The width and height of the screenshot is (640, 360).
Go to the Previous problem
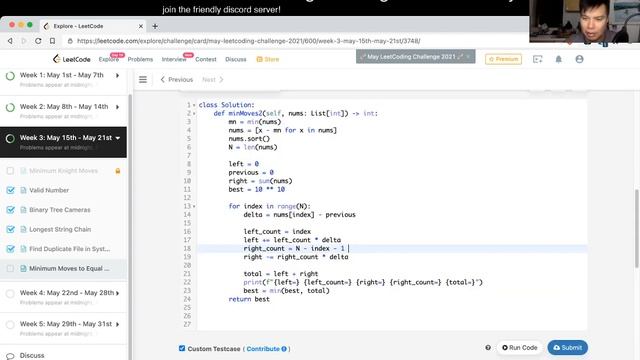point(176,80)
